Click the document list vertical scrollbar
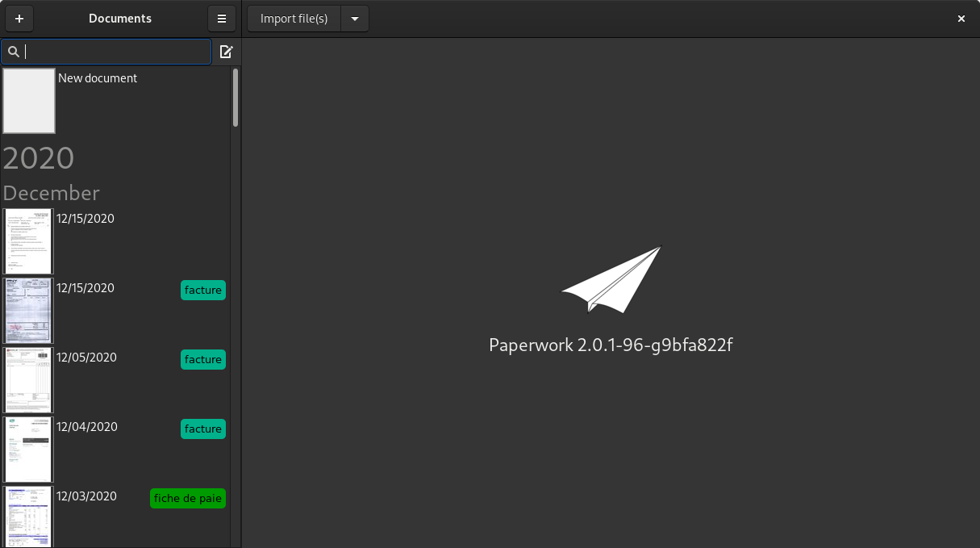This screenshot has width=980, height=548. (x=236, y=98)
